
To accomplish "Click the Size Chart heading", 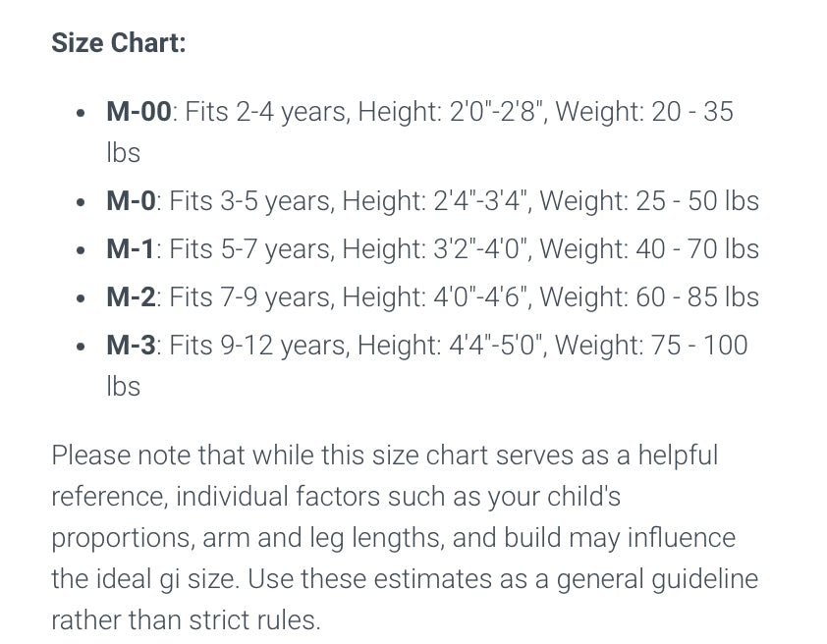I will (119, 42).
